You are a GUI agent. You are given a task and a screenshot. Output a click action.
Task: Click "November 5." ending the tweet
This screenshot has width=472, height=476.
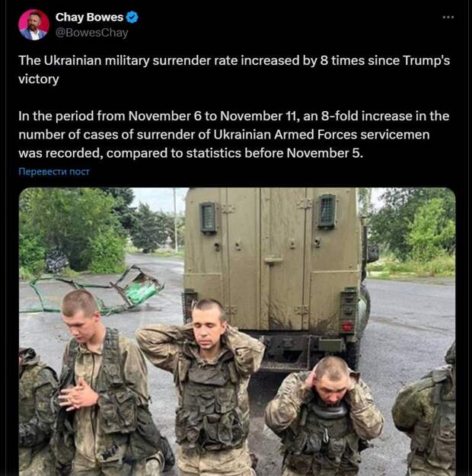tap(325, 153)
